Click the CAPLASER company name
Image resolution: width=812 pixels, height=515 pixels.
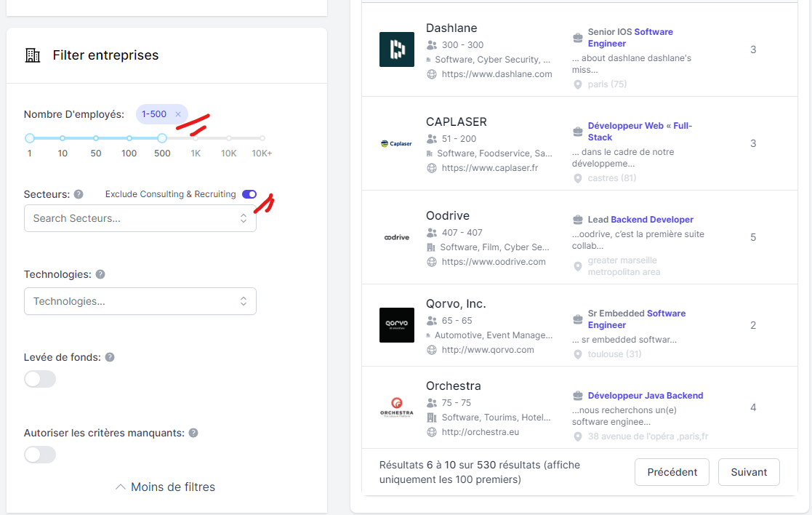click(457, 121)
